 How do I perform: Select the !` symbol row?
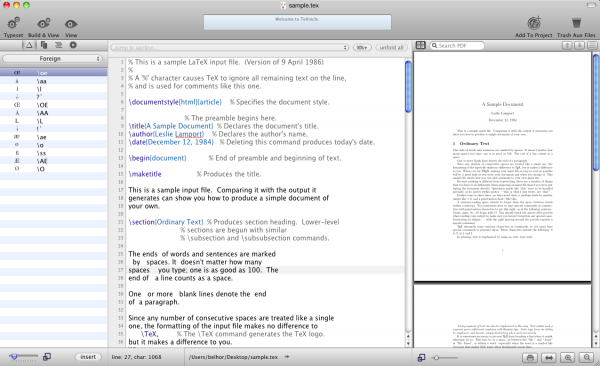54,129
